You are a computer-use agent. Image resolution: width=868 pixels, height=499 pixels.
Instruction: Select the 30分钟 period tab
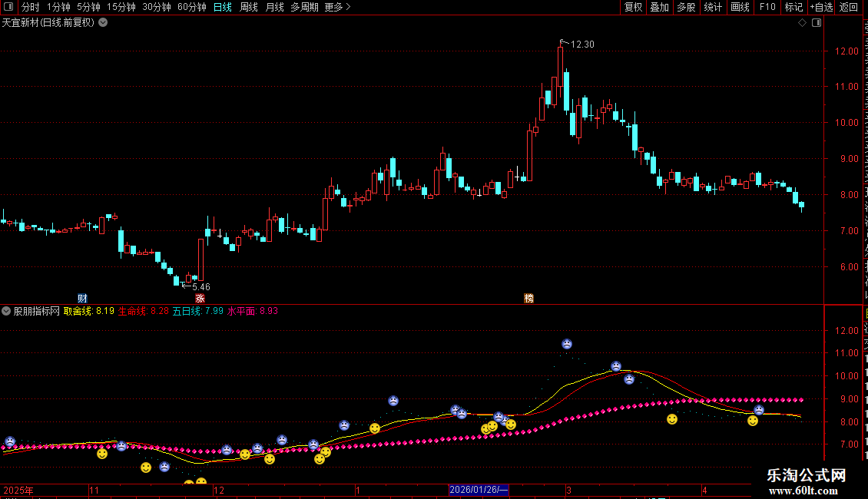157,7
